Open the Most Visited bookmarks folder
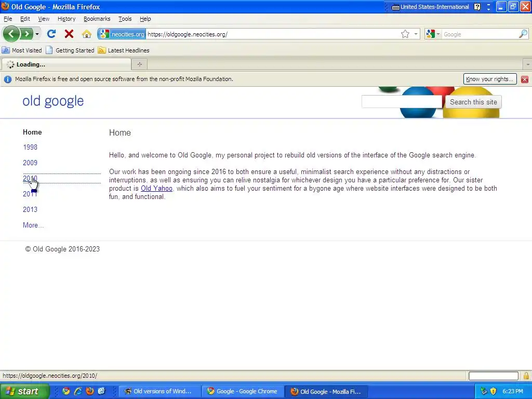This screenshot has width=532, height=399. 22,50
